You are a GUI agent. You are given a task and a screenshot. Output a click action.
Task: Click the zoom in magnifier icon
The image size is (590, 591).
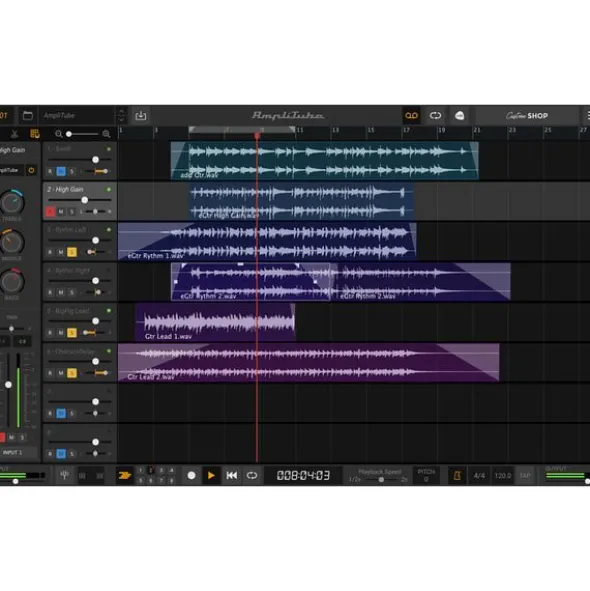point(106,134)
